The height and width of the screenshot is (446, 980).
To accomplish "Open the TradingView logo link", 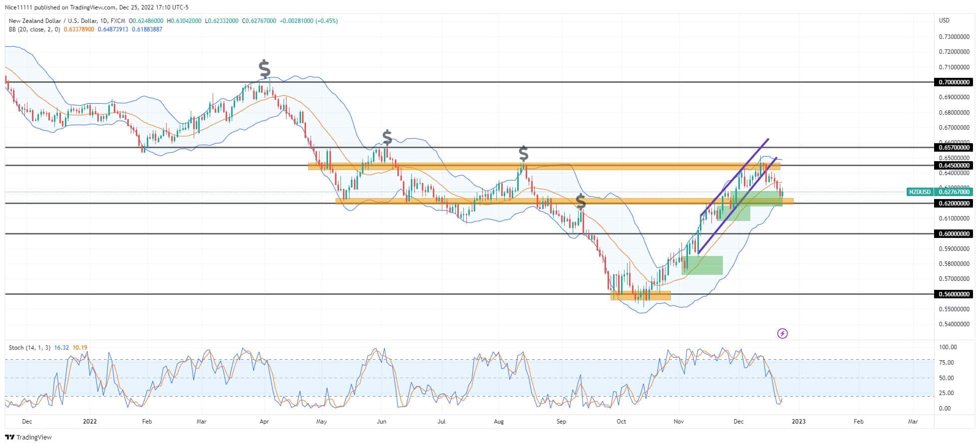I will [28, 437].
